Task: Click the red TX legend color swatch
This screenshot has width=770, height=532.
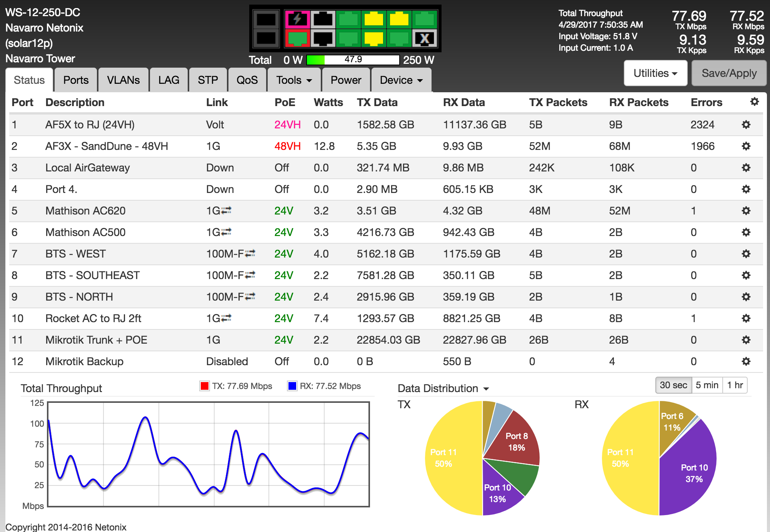Action: 204,386
